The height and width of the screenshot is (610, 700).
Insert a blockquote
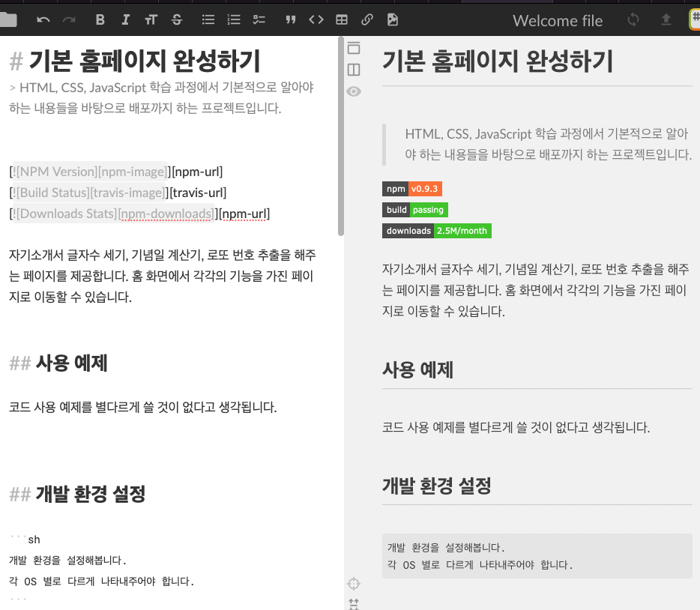(291, 19)
